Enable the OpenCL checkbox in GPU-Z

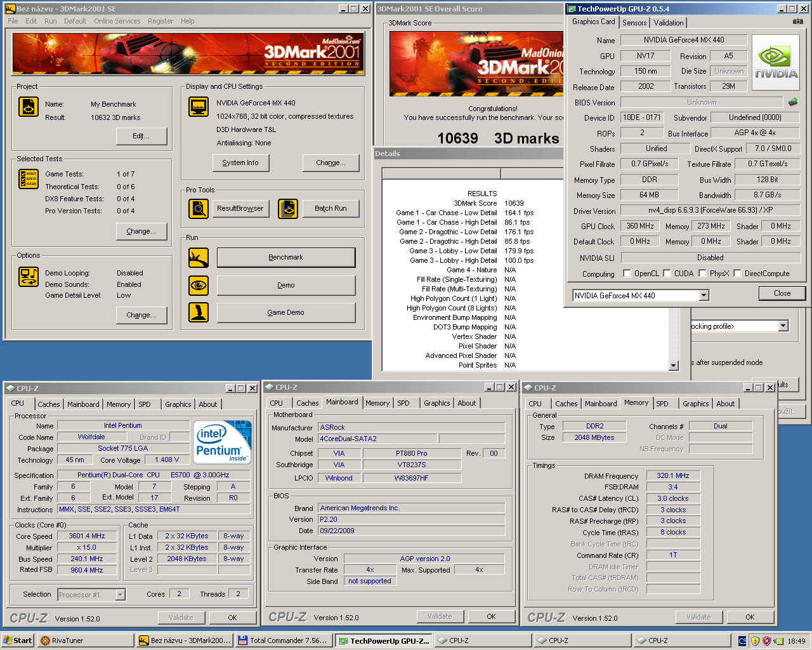click(627, 274)
